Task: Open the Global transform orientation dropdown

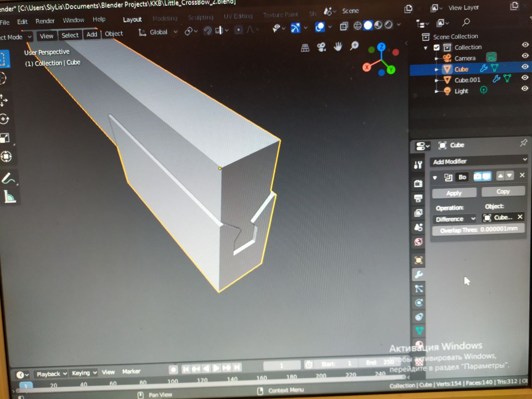Action: 158,32
